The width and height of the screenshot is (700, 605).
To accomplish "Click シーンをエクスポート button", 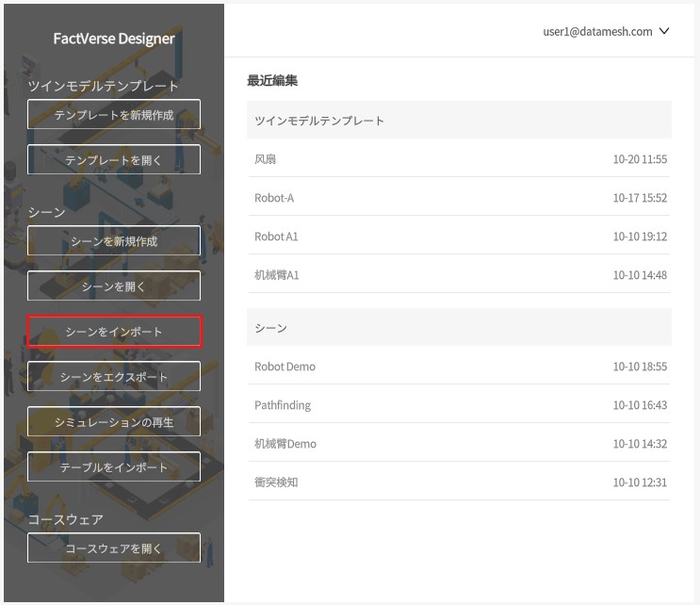I will 114,377.
